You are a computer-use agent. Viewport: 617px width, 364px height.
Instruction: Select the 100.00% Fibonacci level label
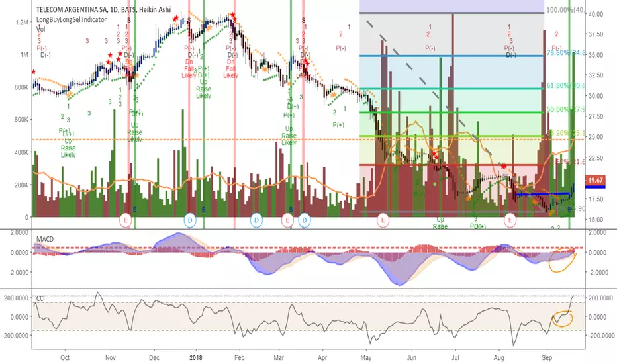(565, 10)
